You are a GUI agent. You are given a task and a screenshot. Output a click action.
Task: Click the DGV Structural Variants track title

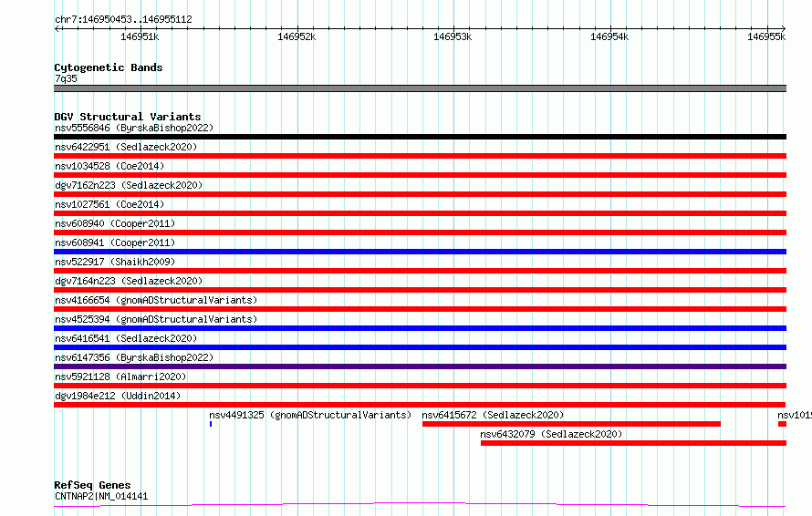128,117
